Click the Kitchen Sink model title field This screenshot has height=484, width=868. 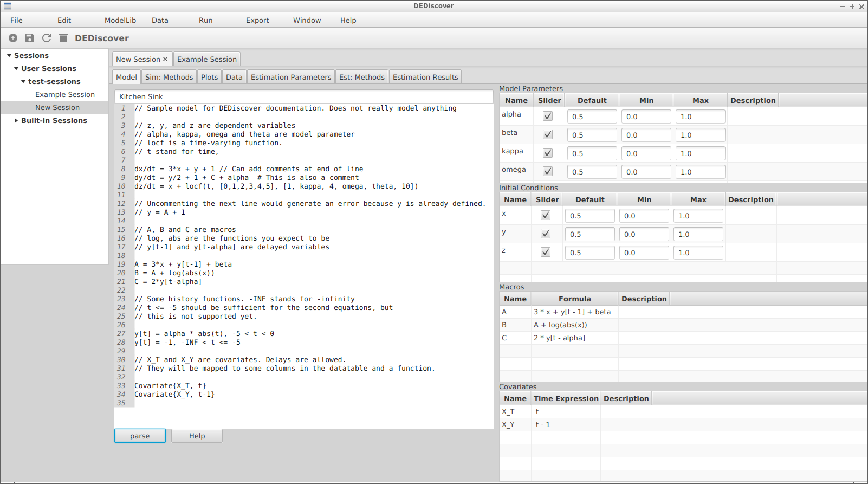tap(304, 96)
